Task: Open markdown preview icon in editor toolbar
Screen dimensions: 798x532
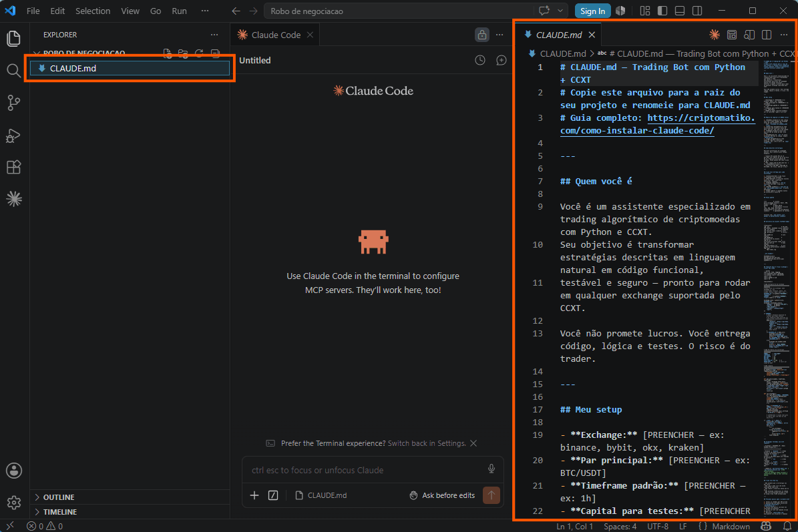Action: (x=732, y=35)
